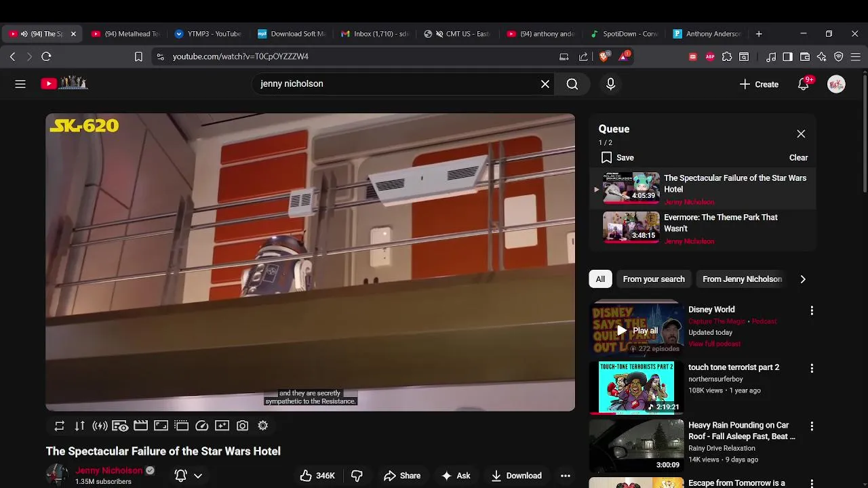Click the sparkle video filters icon

[x=222, y=426]
